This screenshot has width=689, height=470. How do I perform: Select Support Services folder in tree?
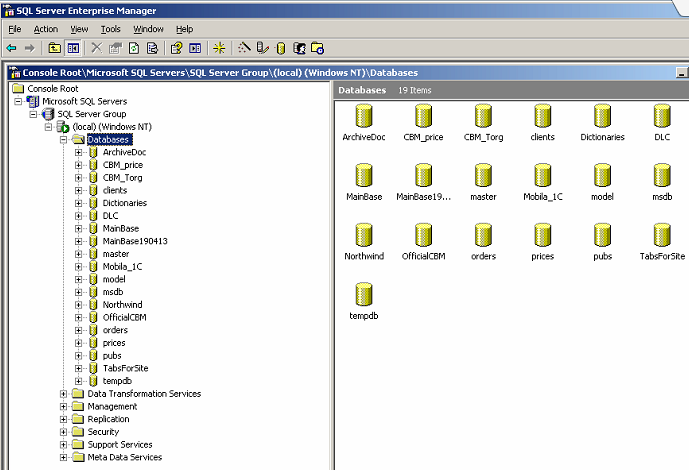[x=120, y=445]
